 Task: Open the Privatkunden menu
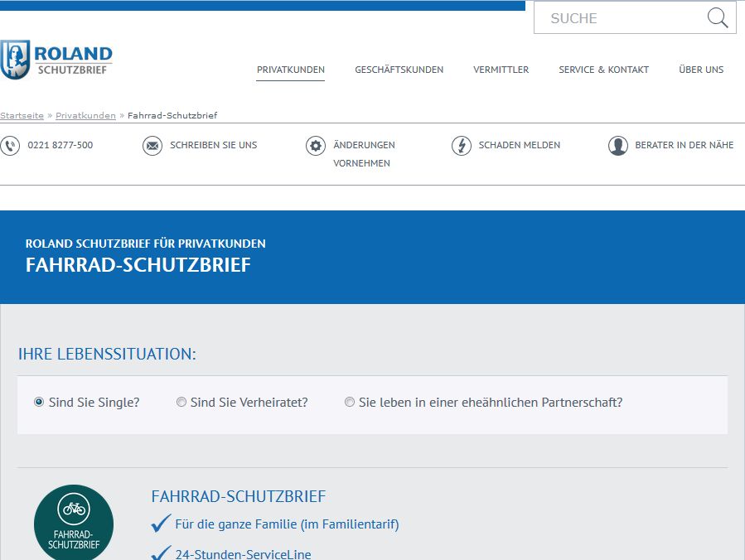(x=290, y=70)
